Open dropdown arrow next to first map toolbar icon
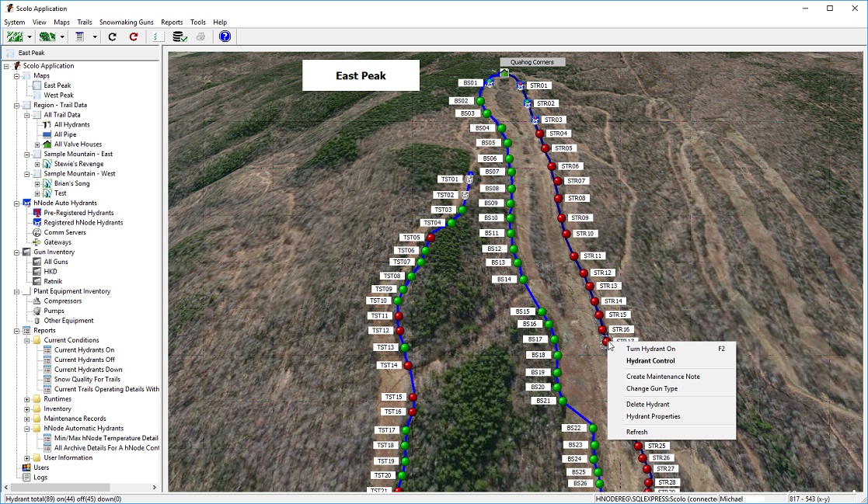Image resolution: width=868 pixels, height=504 pixels. tap(30, 36)
